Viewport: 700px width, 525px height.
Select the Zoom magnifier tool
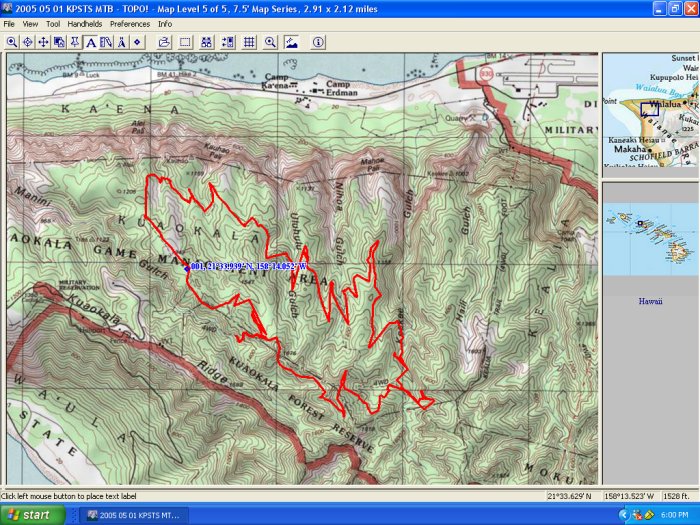(12, 42)
